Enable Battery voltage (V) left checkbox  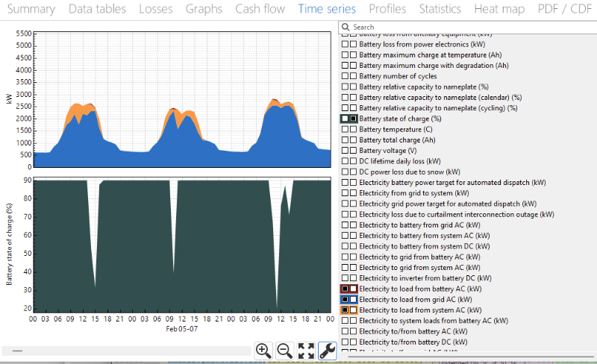[x=346, y=150]
